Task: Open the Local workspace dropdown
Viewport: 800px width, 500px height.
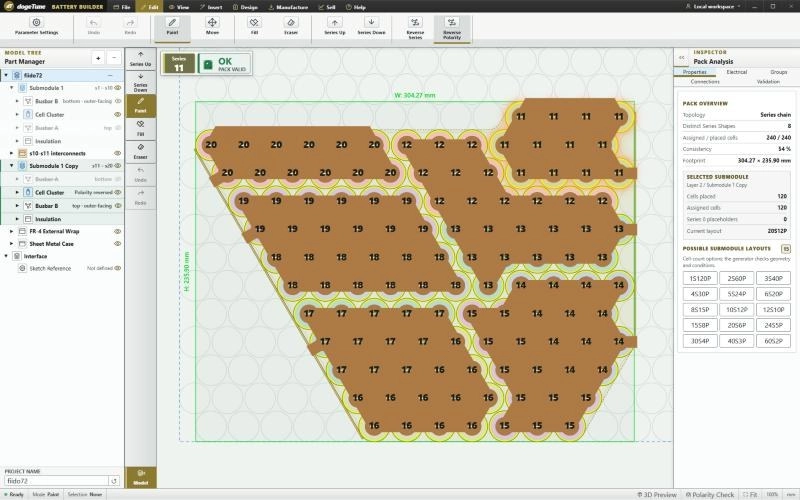Action: click(713, 7)
